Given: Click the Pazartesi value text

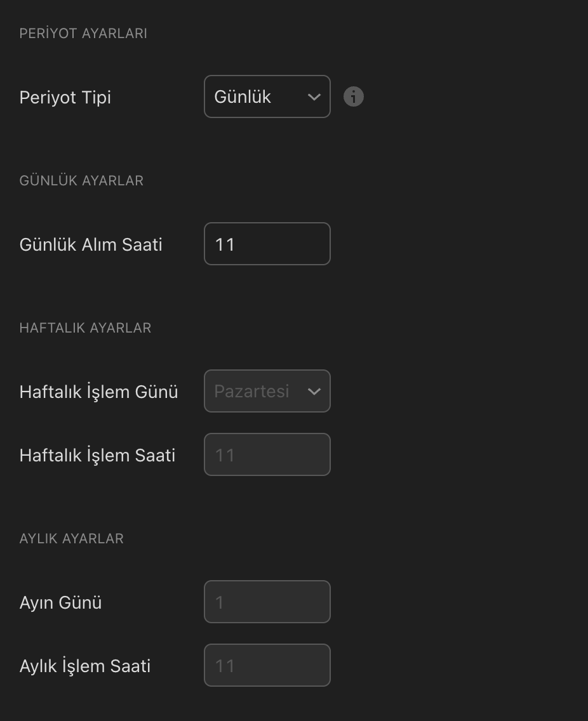Looking at the screenshot, I should (251, 391).
